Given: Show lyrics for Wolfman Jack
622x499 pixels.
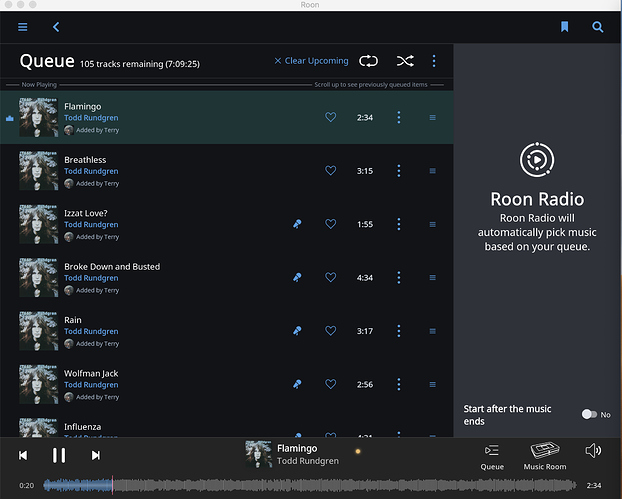Looking at the screenshot, I should pos(297,384).
